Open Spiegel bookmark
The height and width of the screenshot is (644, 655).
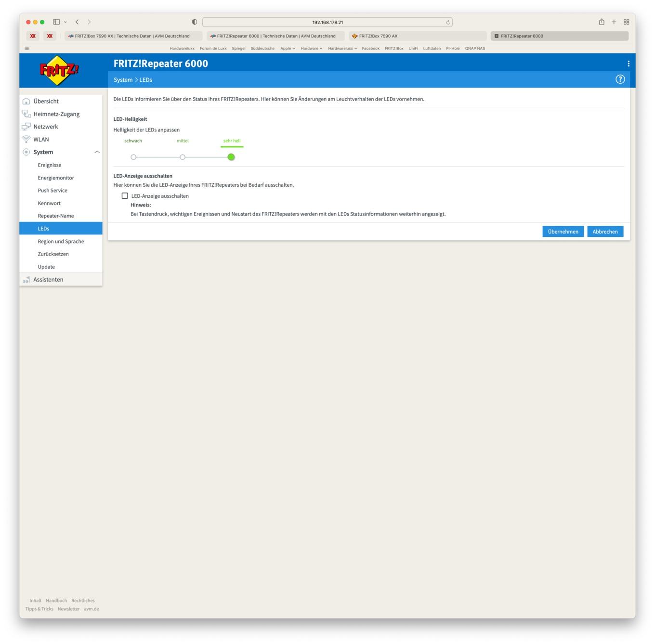[x=238, y=49]
